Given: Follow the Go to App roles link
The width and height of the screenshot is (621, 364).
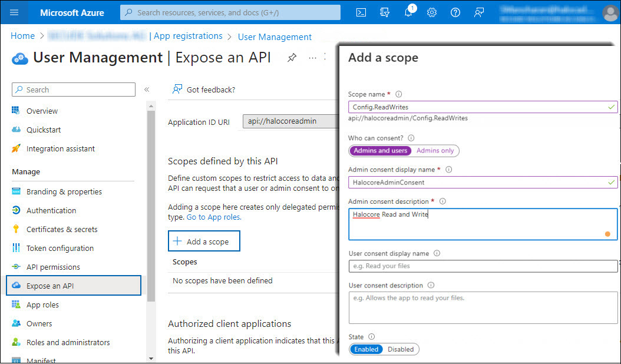Looking at the screenshot, I should click(214, 217).
